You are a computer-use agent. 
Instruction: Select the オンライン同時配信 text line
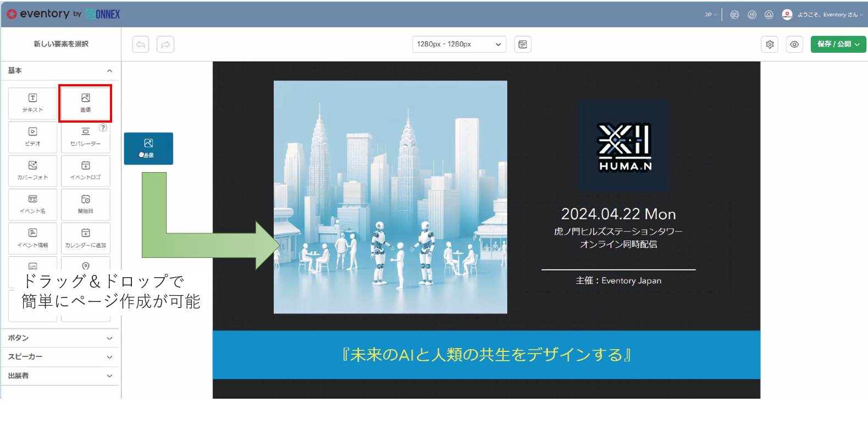coord(618,244)
